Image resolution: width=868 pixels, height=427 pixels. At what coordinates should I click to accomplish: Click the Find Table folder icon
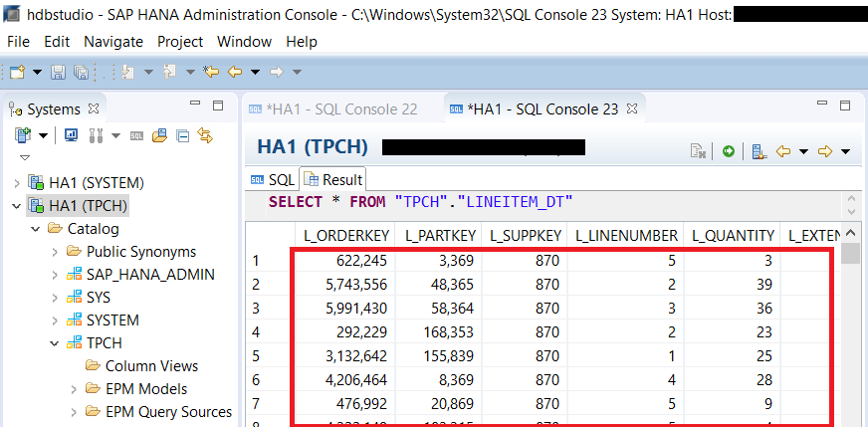159,134
